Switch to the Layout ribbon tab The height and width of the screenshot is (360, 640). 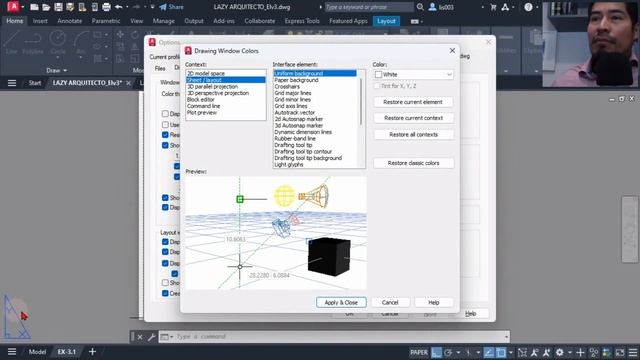click(x=386, y=21)
